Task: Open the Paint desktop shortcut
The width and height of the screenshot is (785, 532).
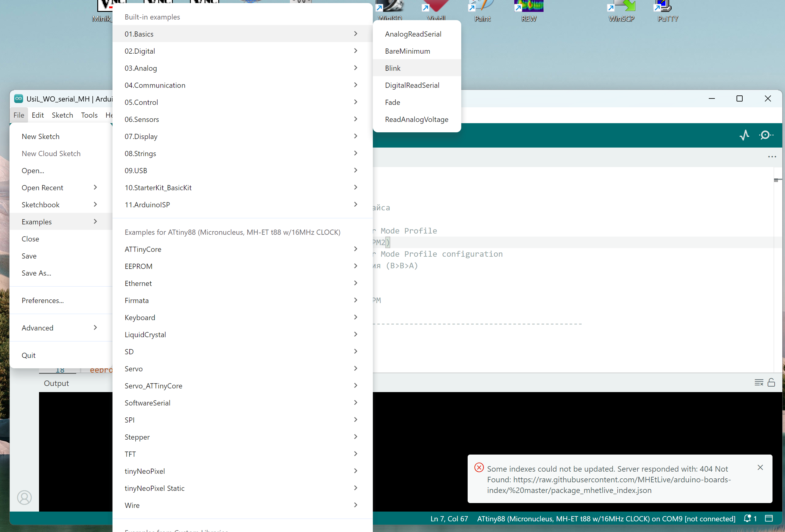Action: [482, 11]
